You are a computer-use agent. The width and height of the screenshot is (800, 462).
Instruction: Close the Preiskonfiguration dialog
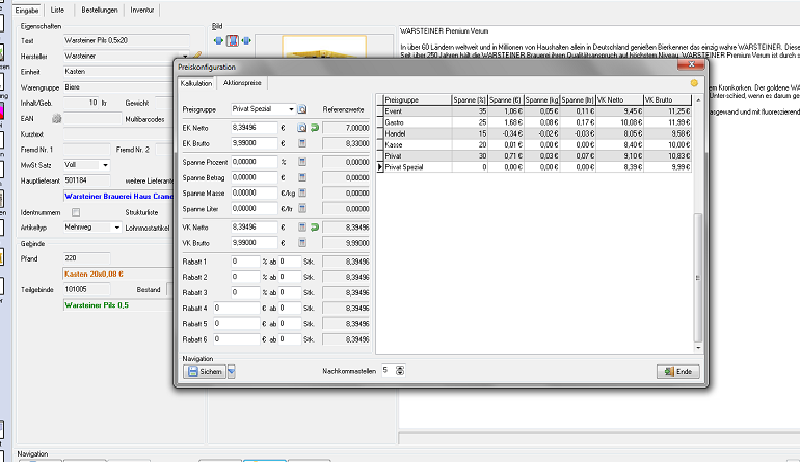(x=691, y=65)
